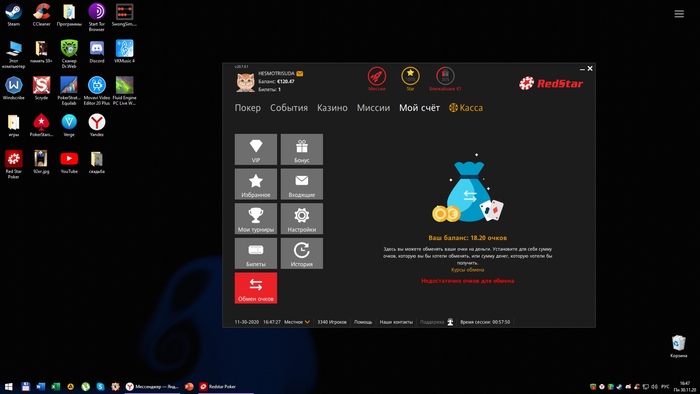The width and height of the screenshot is (700, 394).
Task: Open the История clock tile
Action: [x=302, y=253]
